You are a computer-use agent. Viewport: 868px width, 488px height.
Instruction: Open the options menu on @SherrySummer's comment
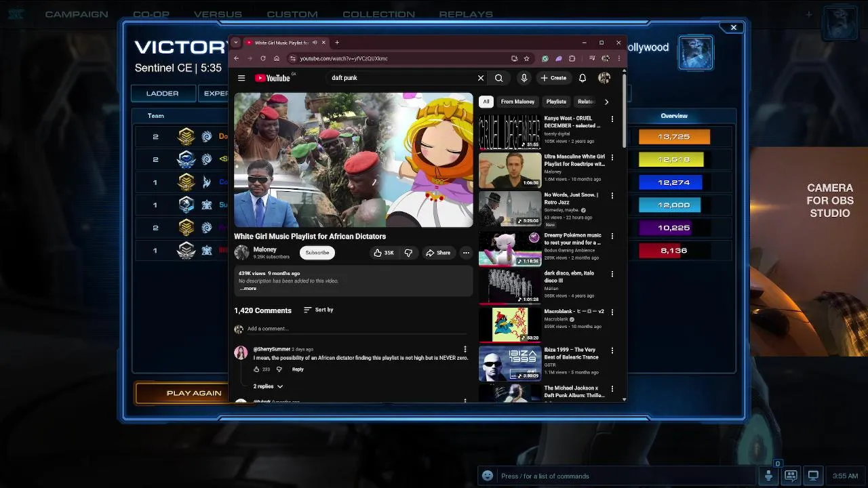[x=465, y=350]
